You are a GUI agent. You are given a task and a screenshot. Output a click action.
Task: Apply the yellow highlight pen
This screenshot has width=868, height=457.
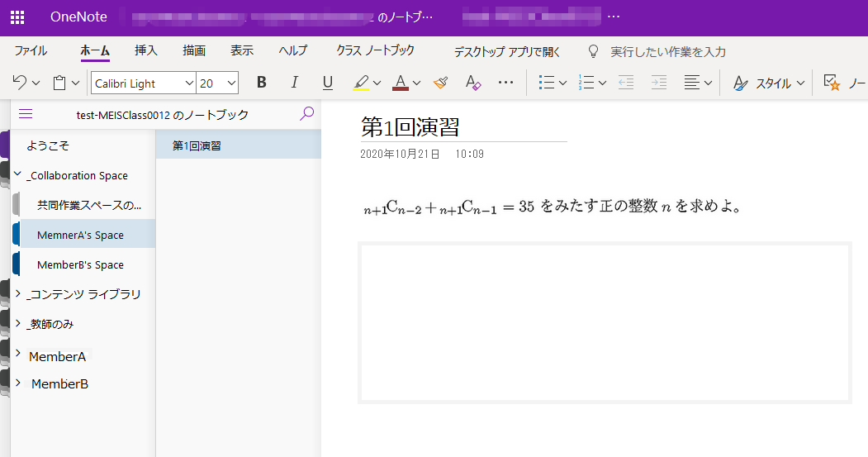361,83
